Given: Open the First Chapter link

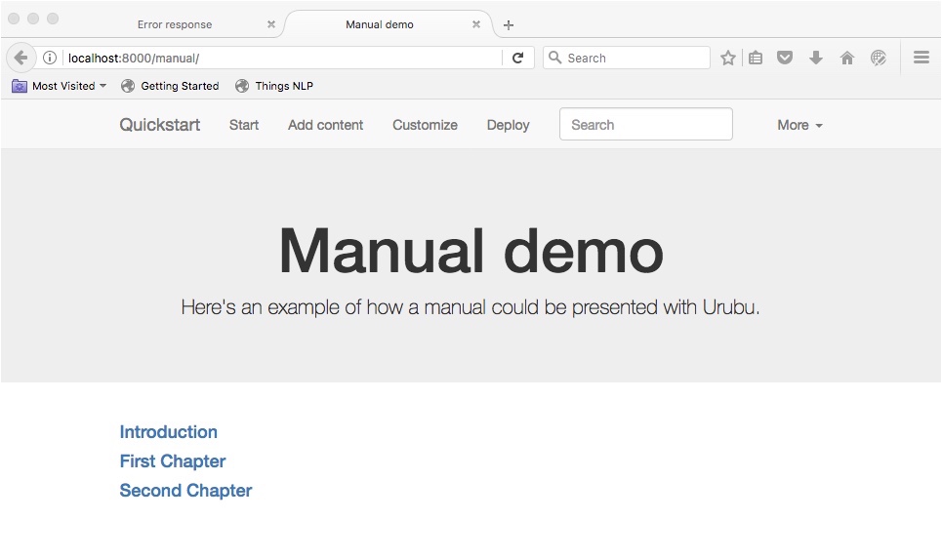Looking at the screenshot, I should [173, 460].
